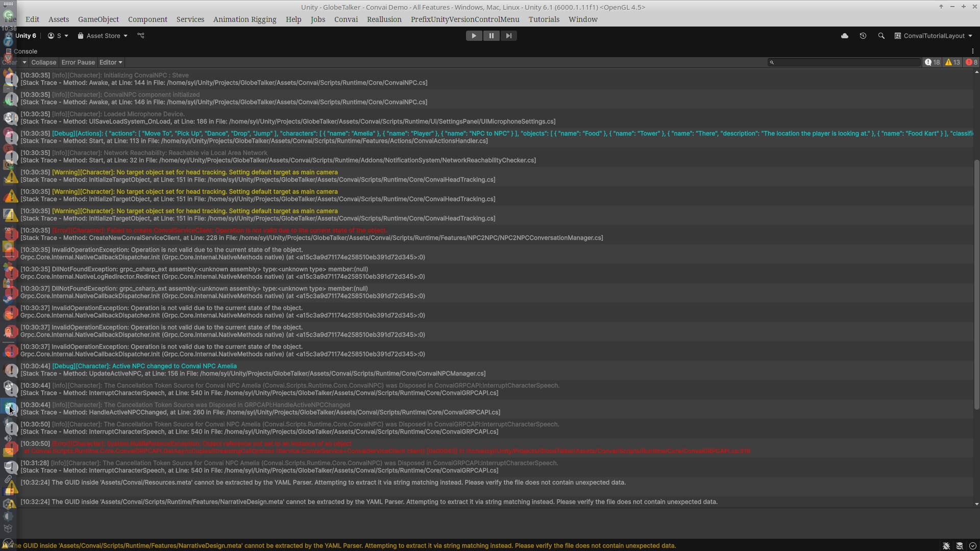The height and width of the screenshot is (551, 980).
Task: Select the NullReferenceException error entry
Action: [x=486, y=447]
